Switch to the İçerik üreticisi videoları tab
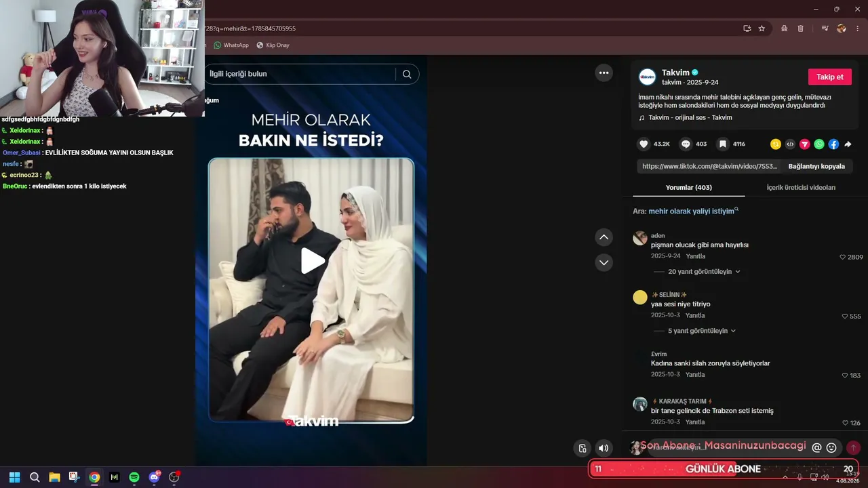Screen dimensions: 868x488 point(801,188)
